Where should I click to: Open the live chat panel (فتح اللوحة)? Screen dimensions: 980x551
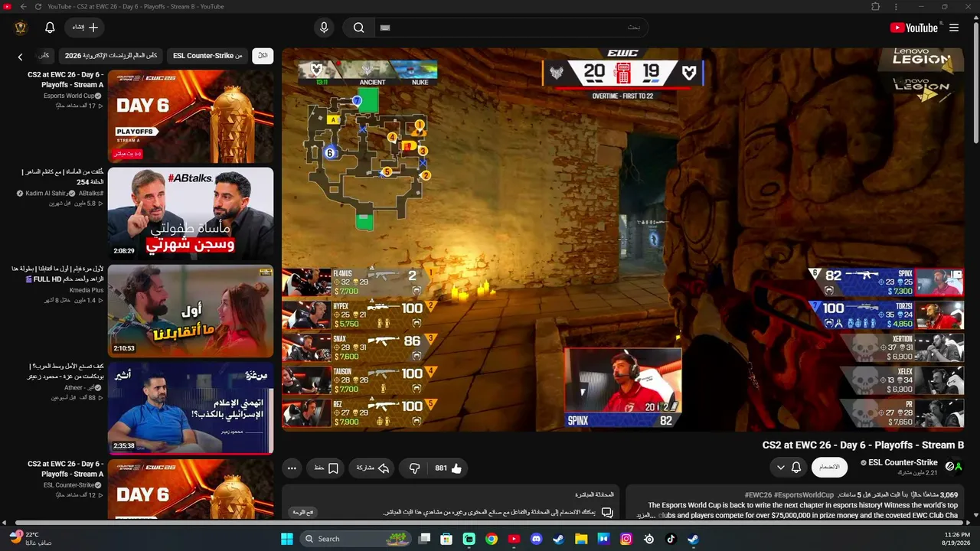pyautogui.click(x=302, y=512)
